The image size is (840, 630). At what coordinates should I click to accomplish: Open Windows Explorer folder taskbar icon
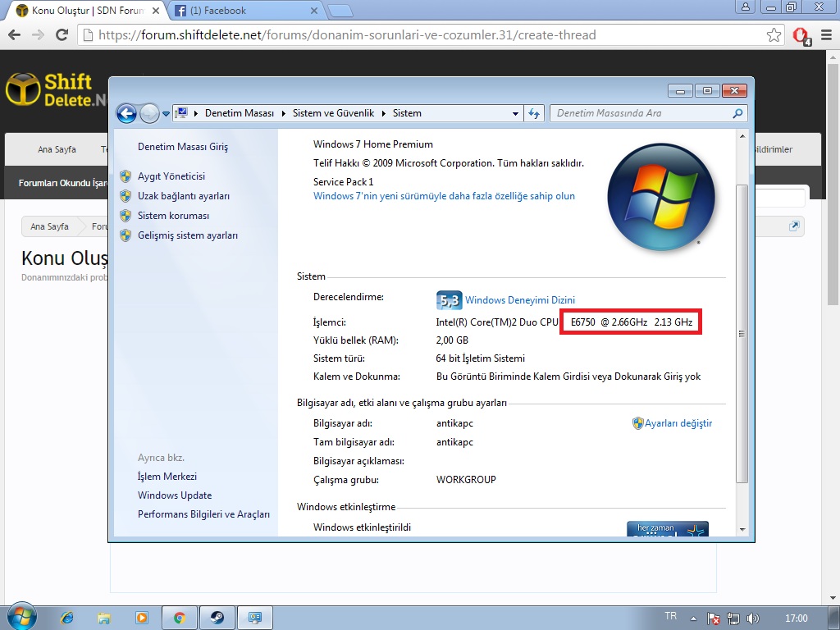click(x=103, y=618)
